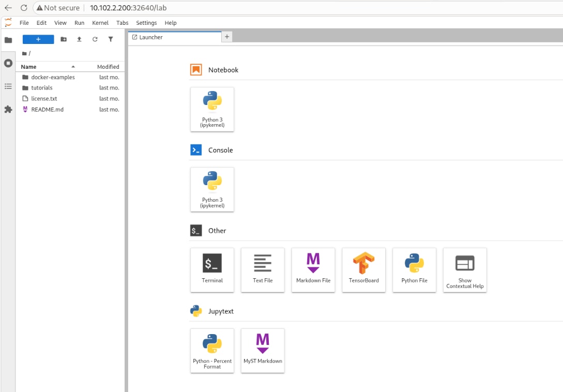Click the blue New Launcher plus button
563x392 pixels.
click(x=38, y=39)
